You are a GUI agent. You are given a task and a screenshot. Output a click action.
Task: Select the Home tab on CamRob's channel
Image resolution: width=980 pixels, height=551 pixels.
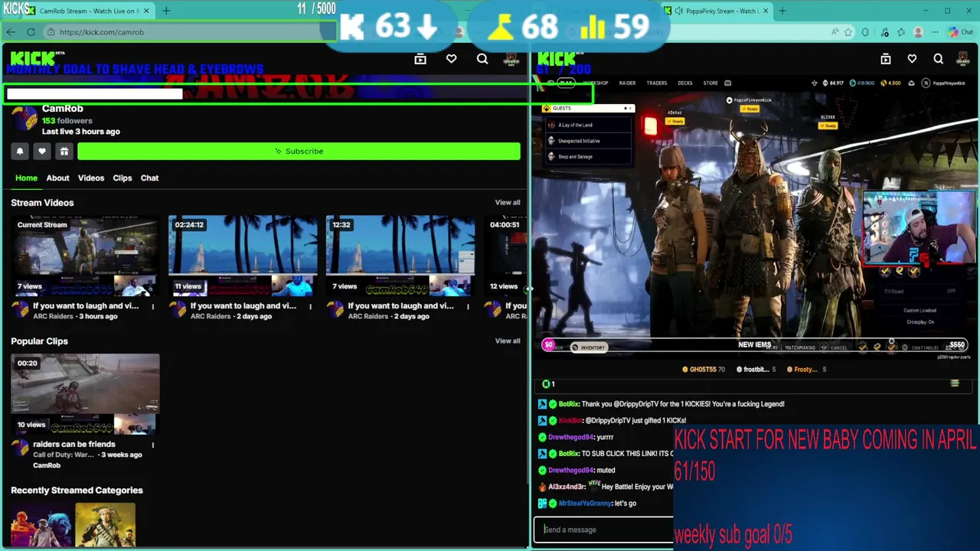tap(26, 178)
